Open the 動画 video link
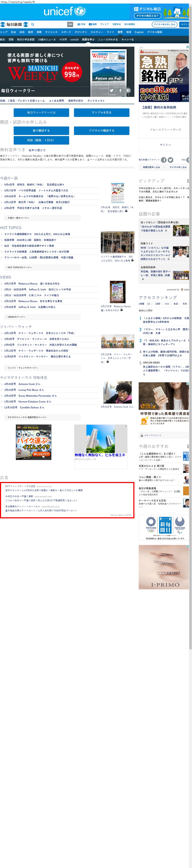The image size is (192, 868). pos(93,24)
